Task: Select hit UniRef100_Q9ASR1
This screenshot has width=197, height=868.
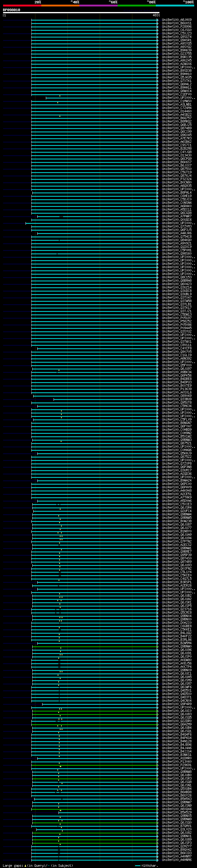Action: [177, 40]
